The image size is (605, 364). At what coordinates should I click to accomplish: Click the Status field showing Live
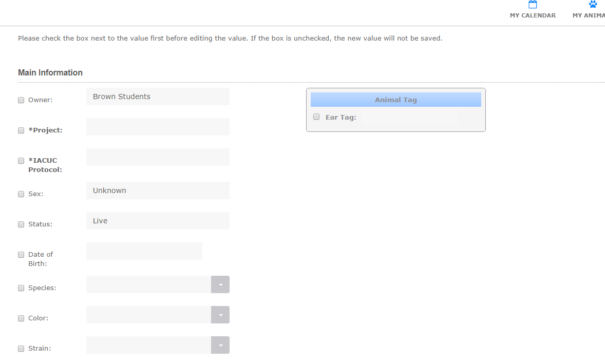[x=158, y=221]
